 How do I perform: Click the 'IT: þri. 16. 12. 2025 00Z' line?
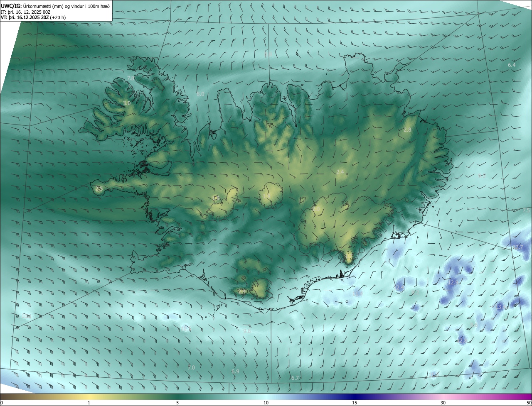pos(26,12)
